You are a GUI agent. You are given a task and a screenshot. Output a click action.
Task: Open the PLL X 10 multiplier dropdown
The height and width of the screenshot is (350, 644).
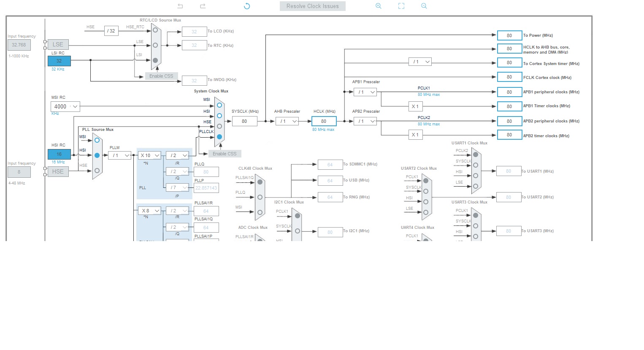(x=150, y=155)
